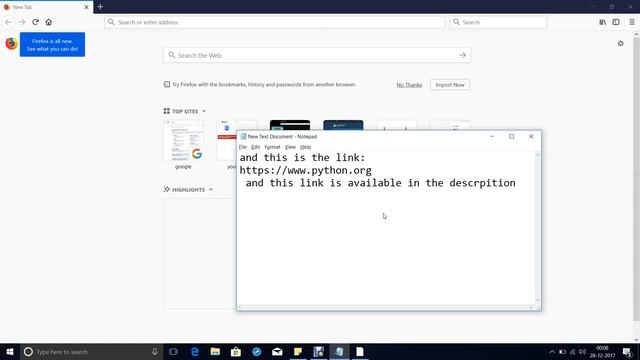Open google top site thumbnail
640x360 pixels.
click(183, 140)
